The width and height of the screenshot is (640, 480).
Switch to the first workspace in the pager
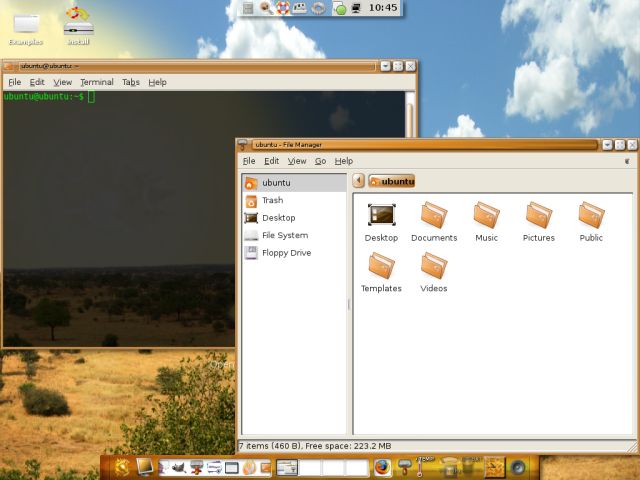click(x=287, y=468)
